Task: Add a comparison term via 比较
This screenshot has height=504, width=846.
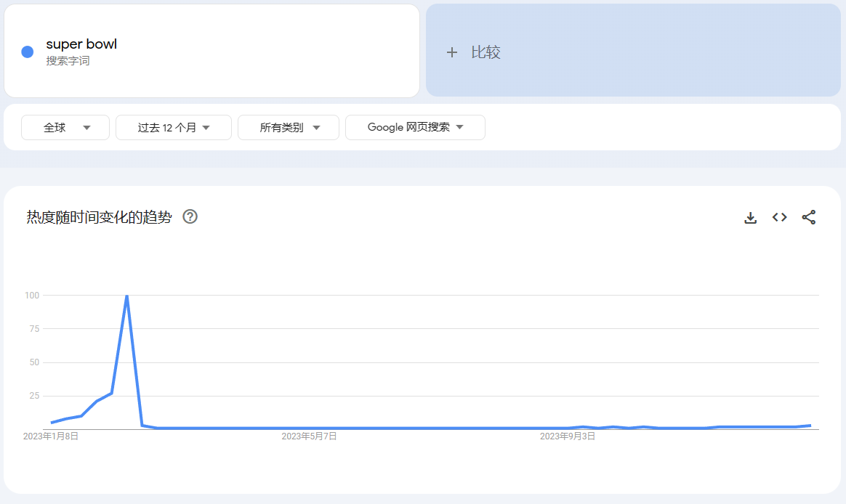Action: click(x=634, y=51)
